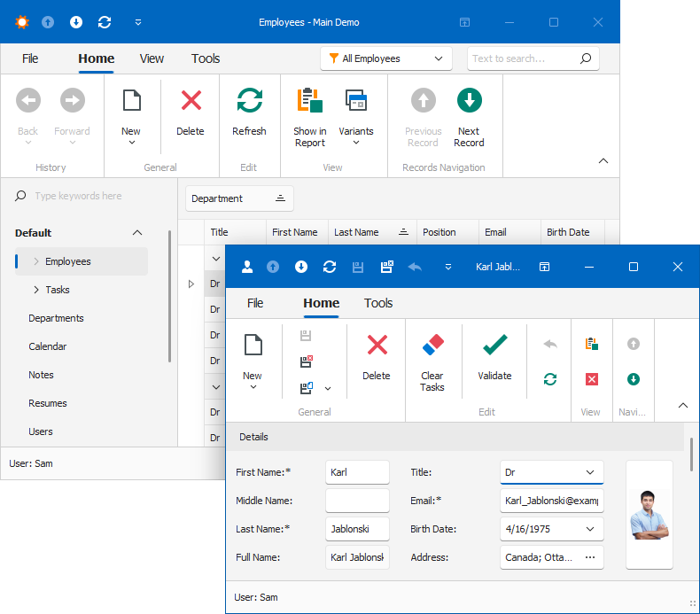Image resolution: width=700 pixels, height=614 pixels.
Task: Click the down-arrow icon in the Main Demo title bar
Action: point(76,22)
